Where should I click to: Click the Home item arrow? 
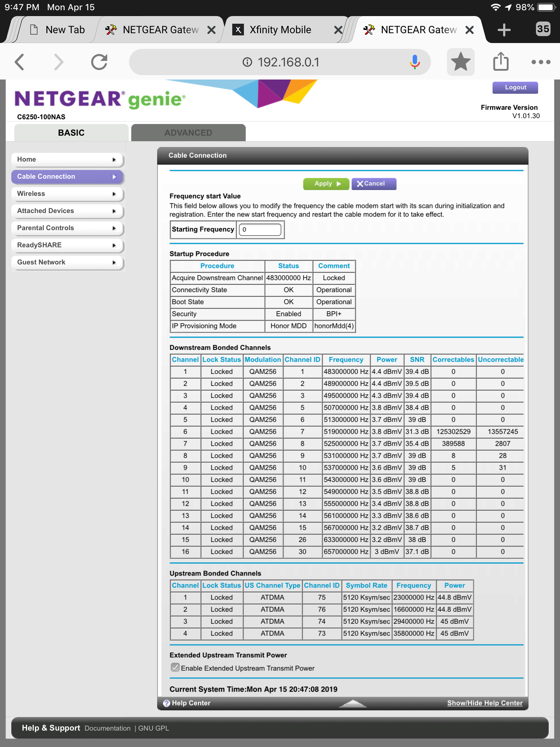coord(114,159)
